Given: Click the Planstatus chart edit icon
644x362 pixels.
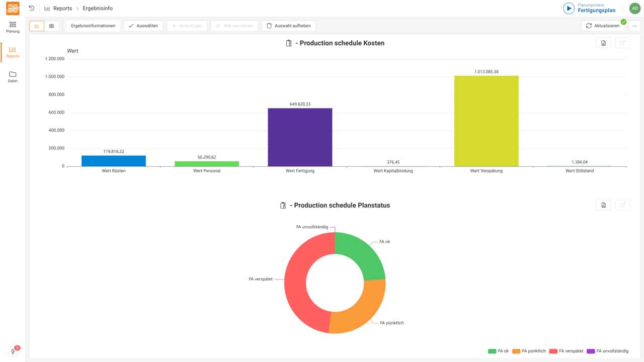Looking at the screenshot, I should [622, 205].
